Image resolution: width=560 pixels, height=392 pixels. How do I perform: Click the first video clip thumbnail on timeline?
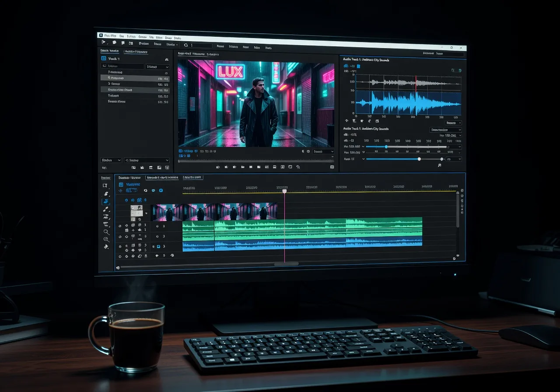pos(166,212)
